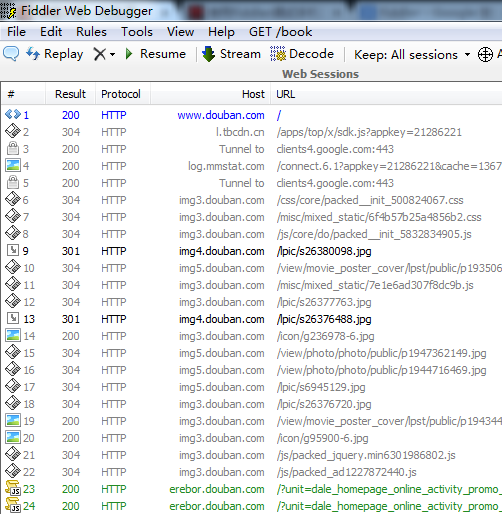502x514 pixels.
Task: Select session 12 cached response icon
Action: pos(13,302)
